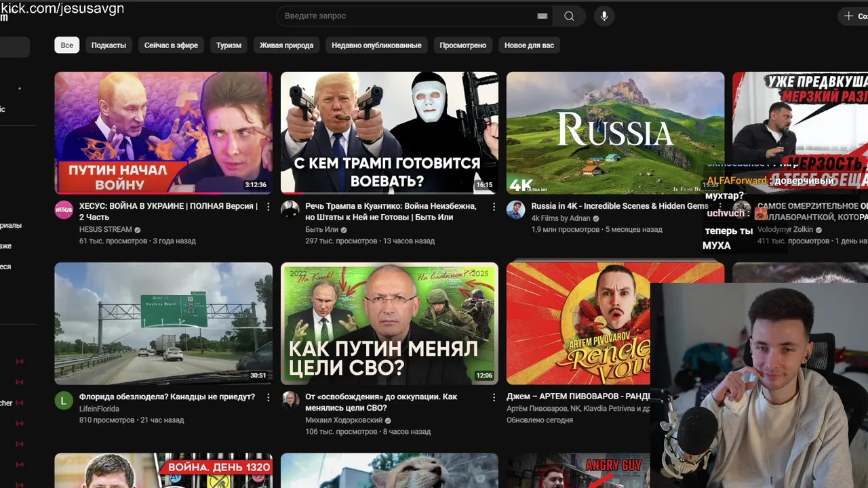Viewport: 868px width, 488px height.
Task: Click the uchvuch chat username overlay
Action: pos(726,213)
